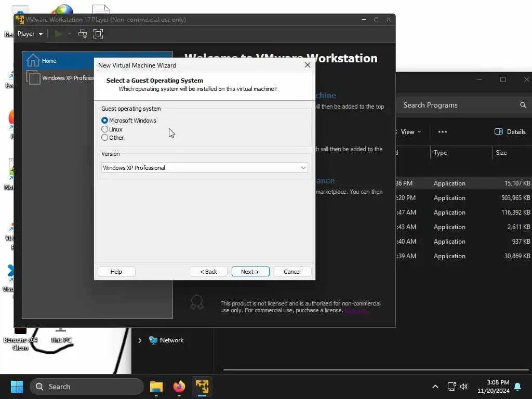Select Network in Explorer navigation pane
Image resolution: width=532 pixels, height=399 pixels.
coord(166,340)
